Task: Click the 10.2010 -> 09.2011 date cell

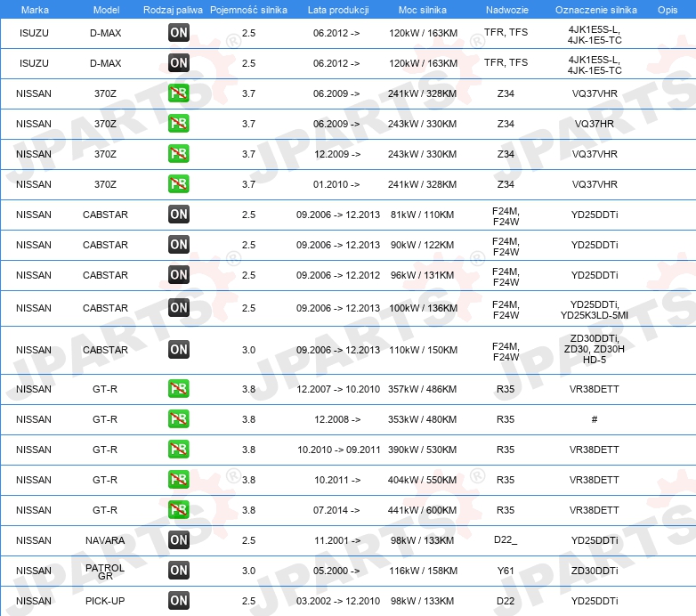Action: (x=339, y=450)
